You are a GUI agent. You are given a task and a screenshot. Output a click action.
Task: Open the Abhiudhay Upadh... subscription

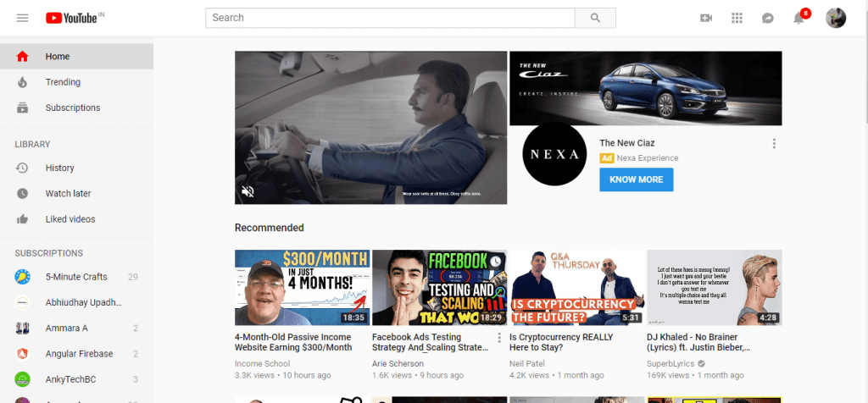point(76,302)
